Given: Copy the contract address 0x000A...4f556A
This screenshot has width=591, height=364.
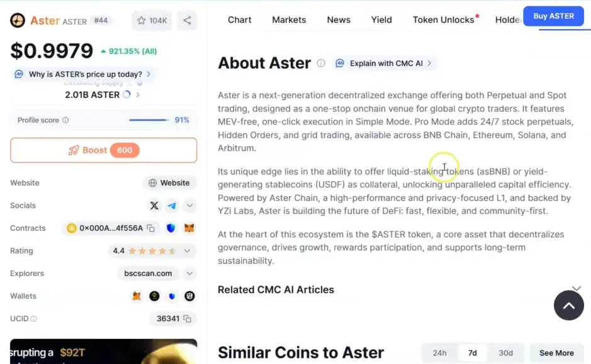Looking at the screenshot, I should [x=151, y=228].
